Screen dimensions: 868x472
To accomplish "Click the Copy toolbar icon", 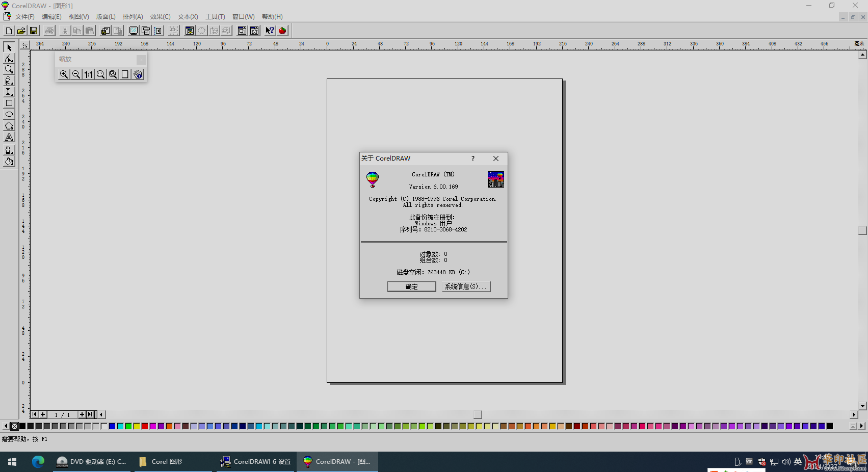I will pos(77,31).
